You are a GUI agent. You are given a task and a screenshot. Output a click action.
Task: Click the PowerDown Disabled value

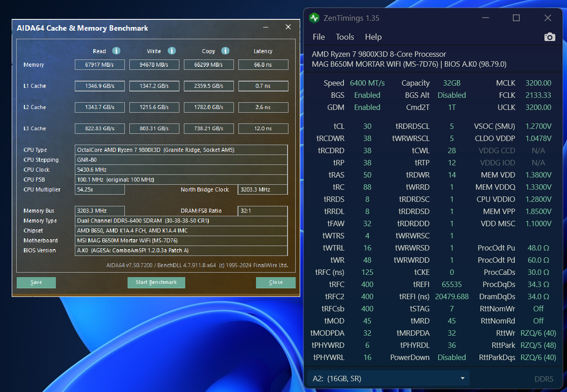pos(452,357)
